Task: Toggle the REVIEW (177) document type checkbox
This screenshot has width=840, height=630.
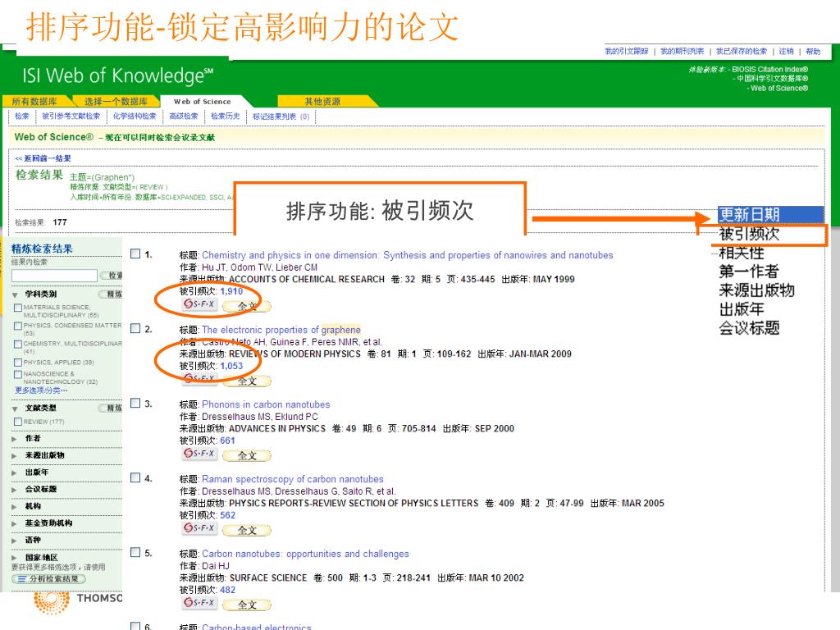Action: point(18,422)
